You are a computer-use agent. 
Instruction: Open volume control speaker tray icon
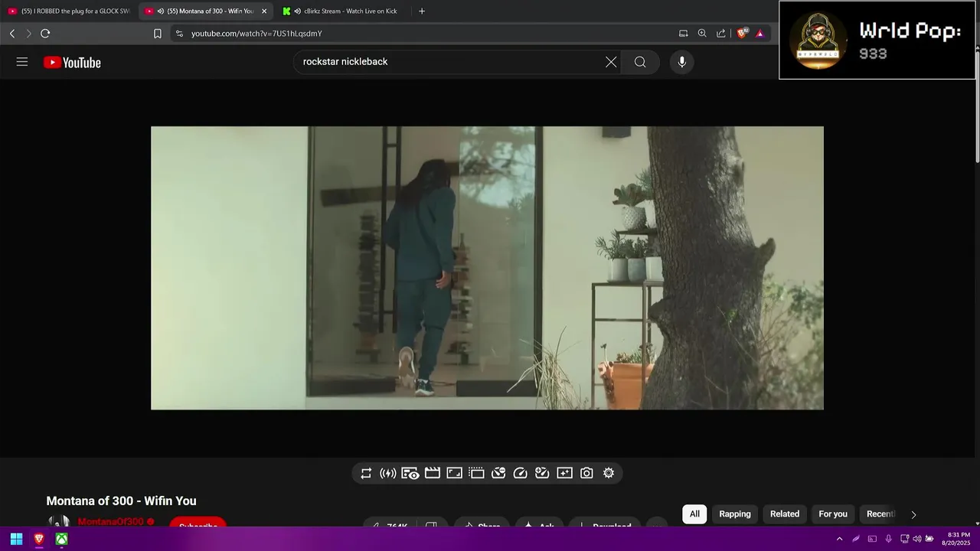(x=917, y=539)
